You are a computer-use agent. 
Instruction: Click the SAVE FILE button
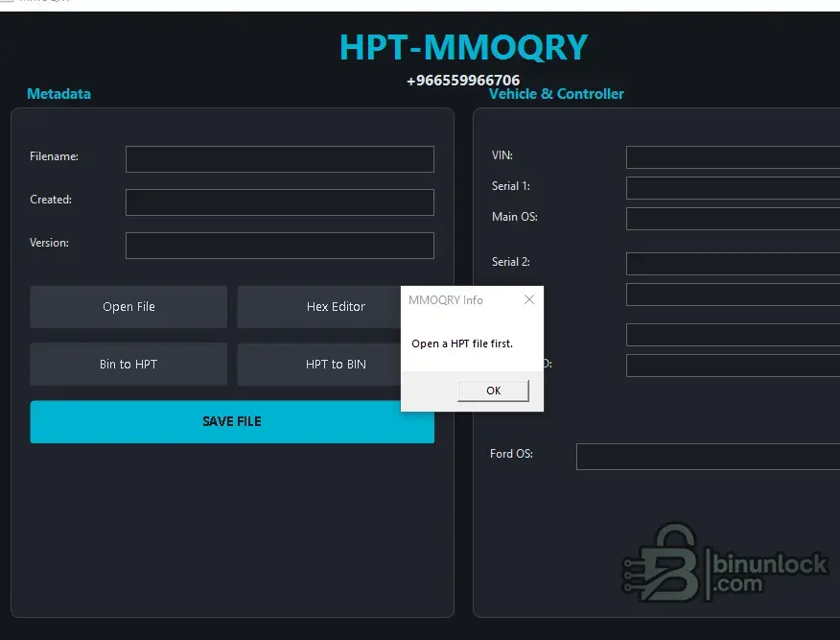pyautogui.click(x=232, y=422)
